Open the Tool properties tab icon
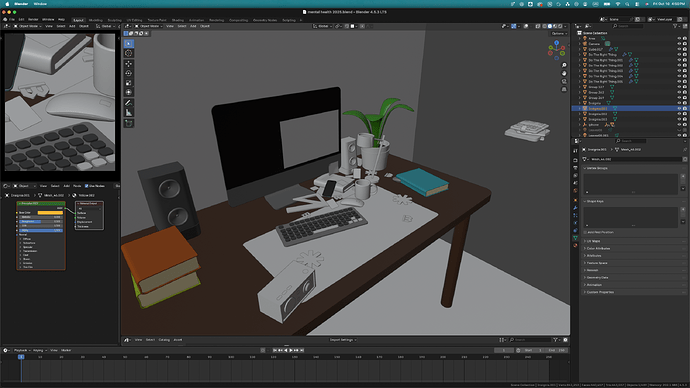 [575, 151]
